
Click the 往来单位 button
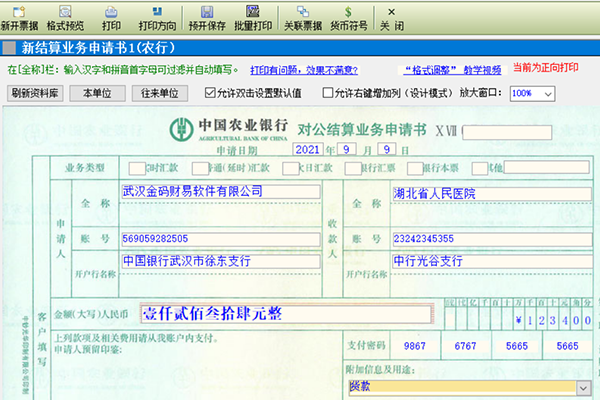click(159, 93)
